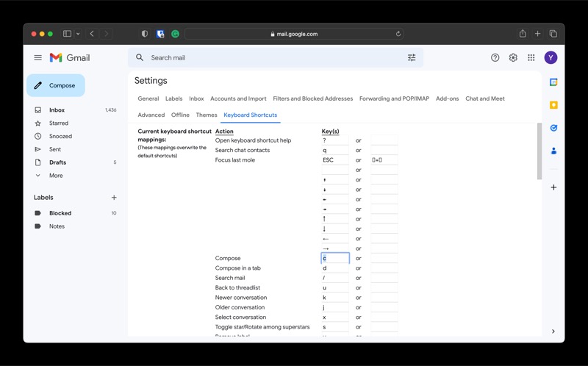Click the Support help icon
The width and height of the screenshot is (588, 366).
tap(495, 57)
